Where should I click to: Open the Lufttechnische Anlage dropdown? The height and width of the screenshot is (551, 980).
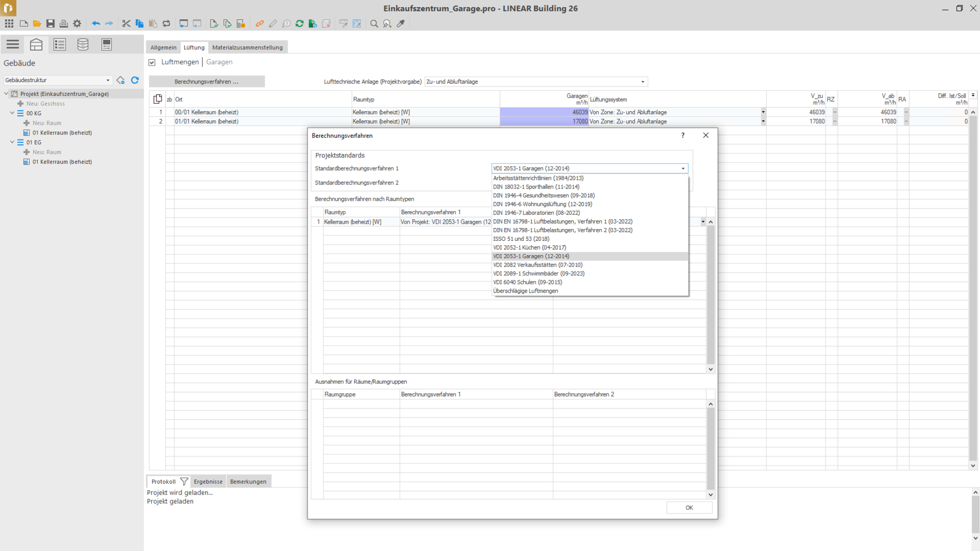pyautogui.click(x=642, y=82)
